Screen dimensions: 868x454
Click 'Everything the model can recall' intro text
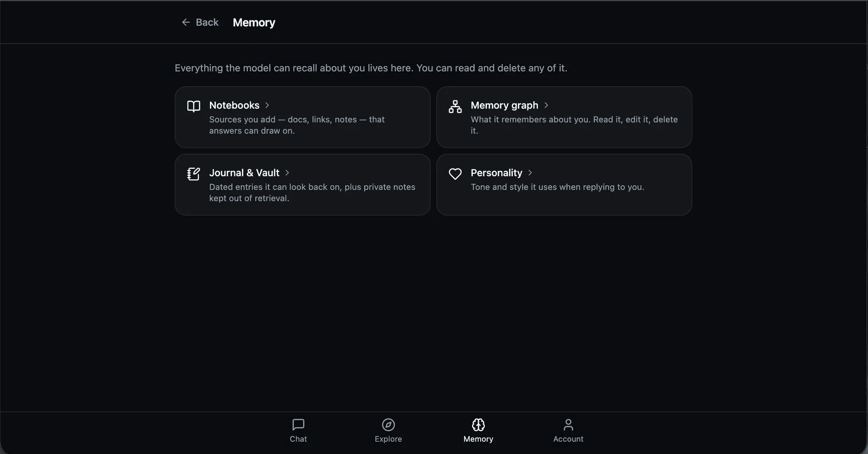(371, 68)
